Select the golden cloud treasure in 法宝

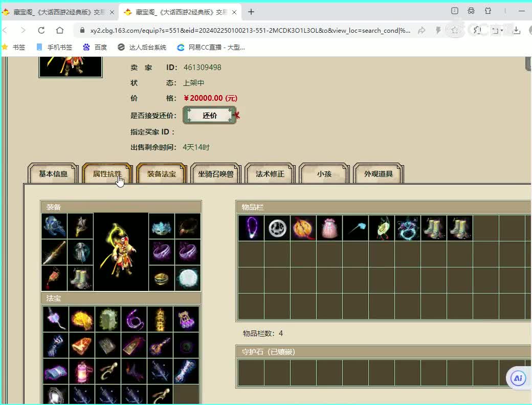[82, 319]
